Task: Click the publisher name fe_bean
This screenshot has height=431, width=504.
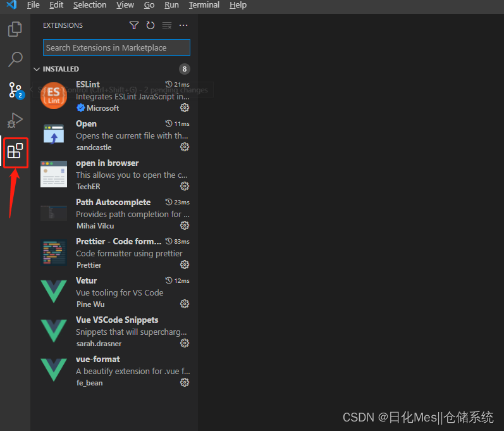Action: click(x=90, y=383)
